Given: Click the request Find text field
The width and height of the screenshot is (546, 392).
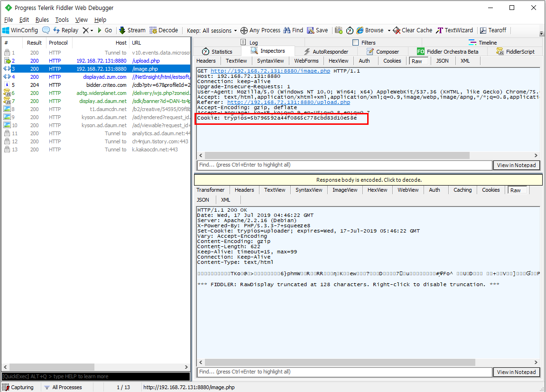Looking at the screenshot, I should tap(344, 165).
